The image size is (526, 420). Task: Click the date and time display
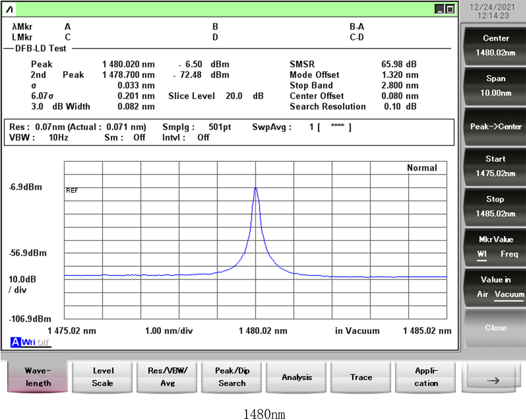[492, 11]
